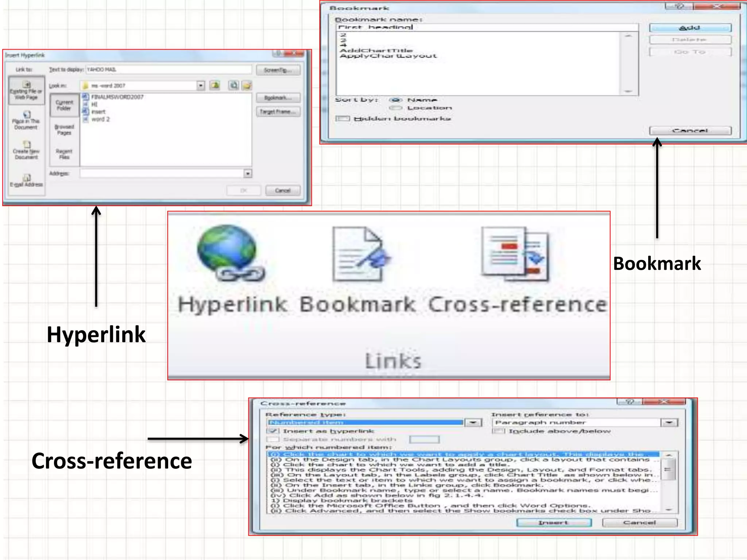This screenshot has width=747, height=560.
Task: Select the HI file in the list
Action: click(x=90, y=104)
